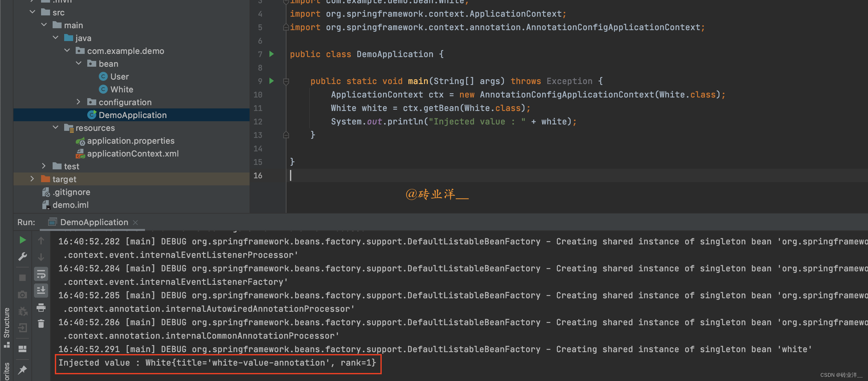868x381 pixels.
Task: Toggle soft-wrap in the console
Action: 41,274
